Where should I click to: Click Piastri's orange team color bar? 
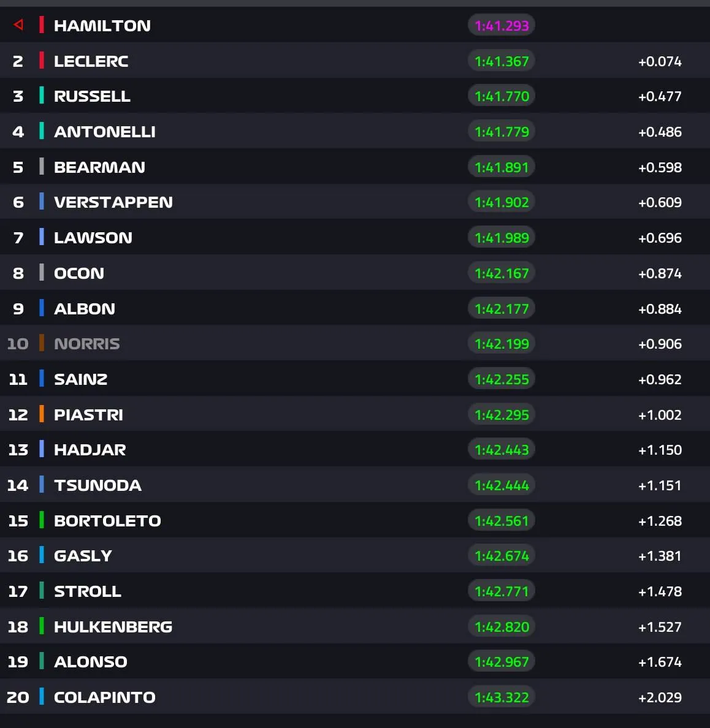tap(41, 414)
